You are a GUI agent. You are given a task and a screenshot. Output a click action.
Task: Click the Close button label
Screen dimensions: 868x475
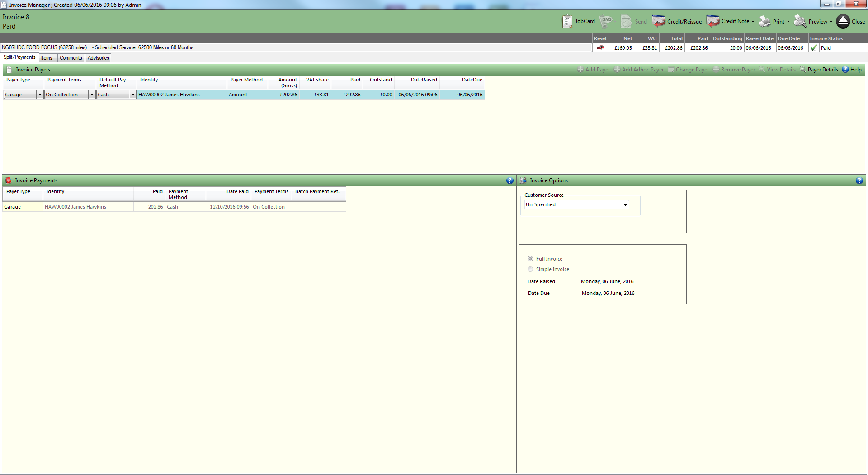click(858, 21)
